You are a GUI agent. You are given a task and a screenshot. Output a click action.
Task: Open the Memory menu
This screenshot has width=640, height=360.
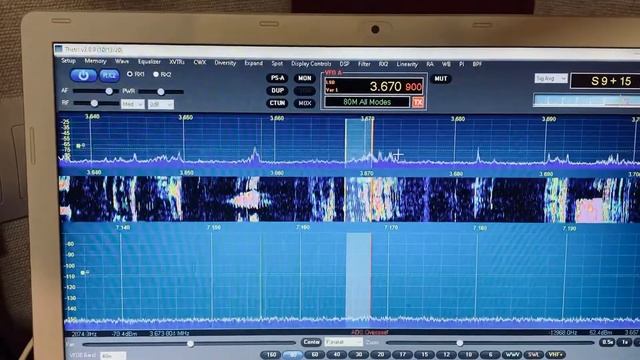96,61
